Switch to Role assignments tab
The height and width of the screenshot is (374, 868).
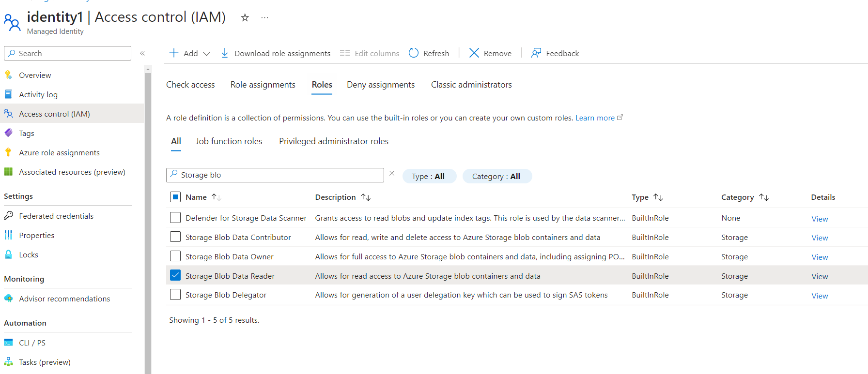tap(263, 85)
